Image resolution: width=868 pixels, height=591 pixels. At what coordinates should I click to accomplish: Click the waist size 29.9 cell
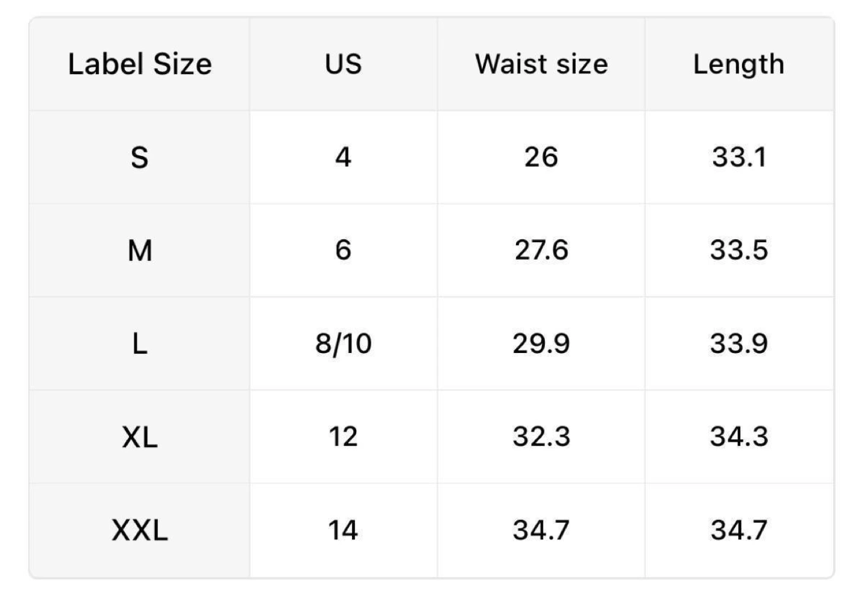click(x=541, y=343)
